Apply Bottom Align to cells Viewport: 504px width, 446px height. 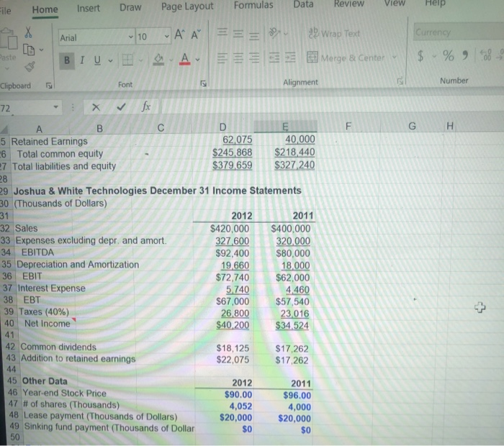254,35
